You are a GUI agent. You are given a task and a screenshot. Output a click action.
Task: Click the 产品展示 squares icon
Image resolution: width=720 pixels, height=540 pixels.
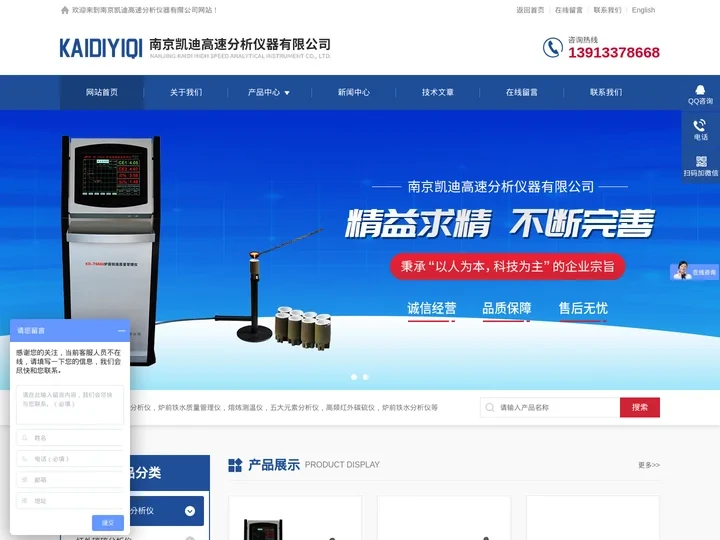pos(235,465)
